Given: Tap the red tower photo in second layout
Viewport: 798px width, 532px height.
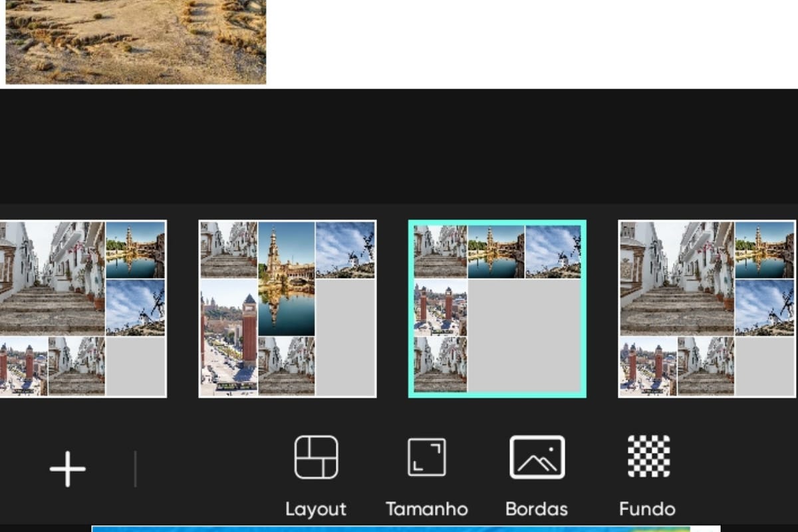Looking at the screenshot, I should coord(229,336).
